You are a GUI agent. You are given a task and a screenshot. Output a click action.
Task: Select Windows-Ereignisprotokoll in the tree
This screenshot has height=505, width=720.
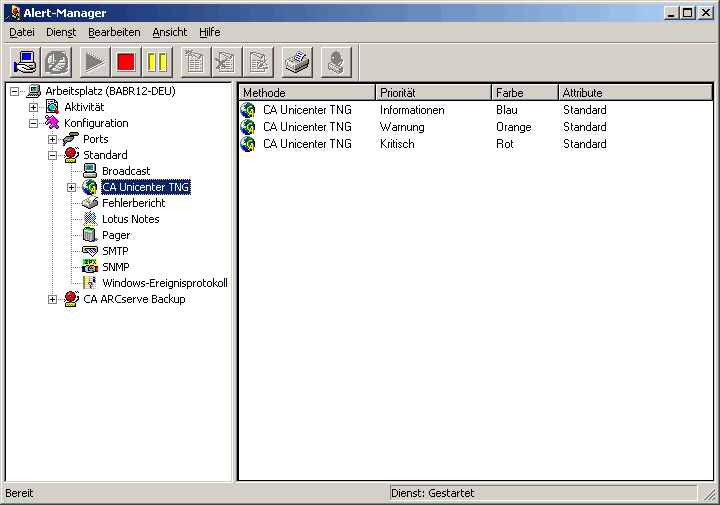click(164, 283)
